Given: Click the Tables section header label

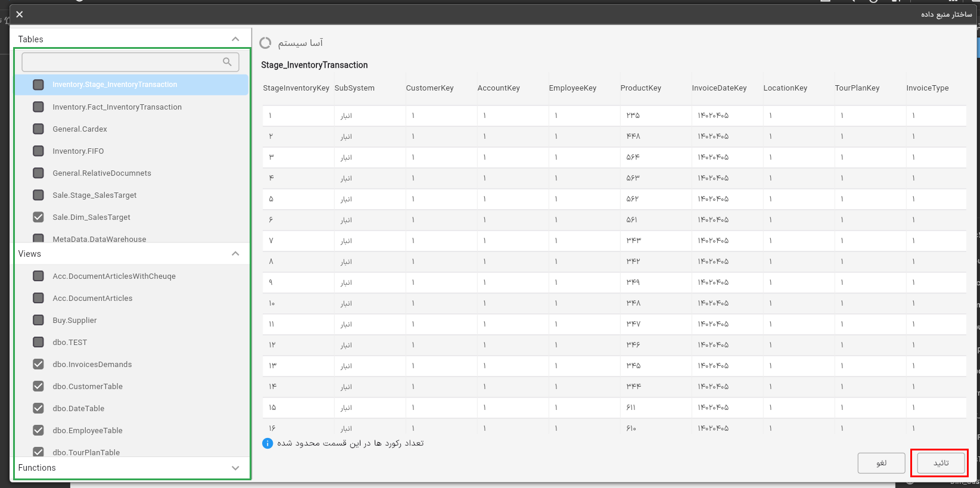Looking at the screenshot, I should 30,39.
